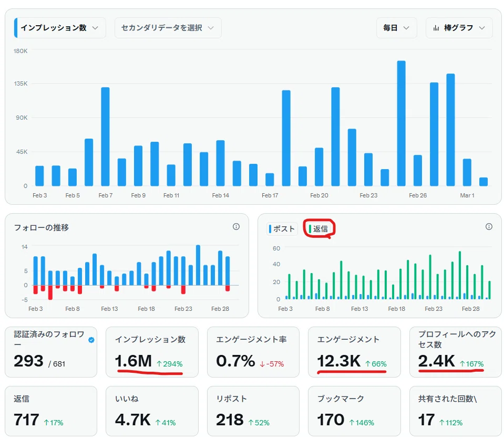Toggle the 返信 series legend
Image resolution: width=504 pixels, height=440 pixels.
pos(318,229)
